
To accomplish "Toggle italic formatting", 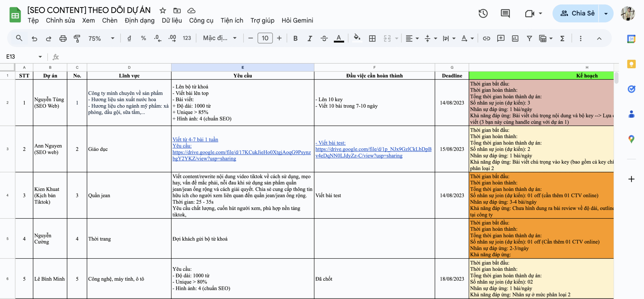I will (310, 38).
